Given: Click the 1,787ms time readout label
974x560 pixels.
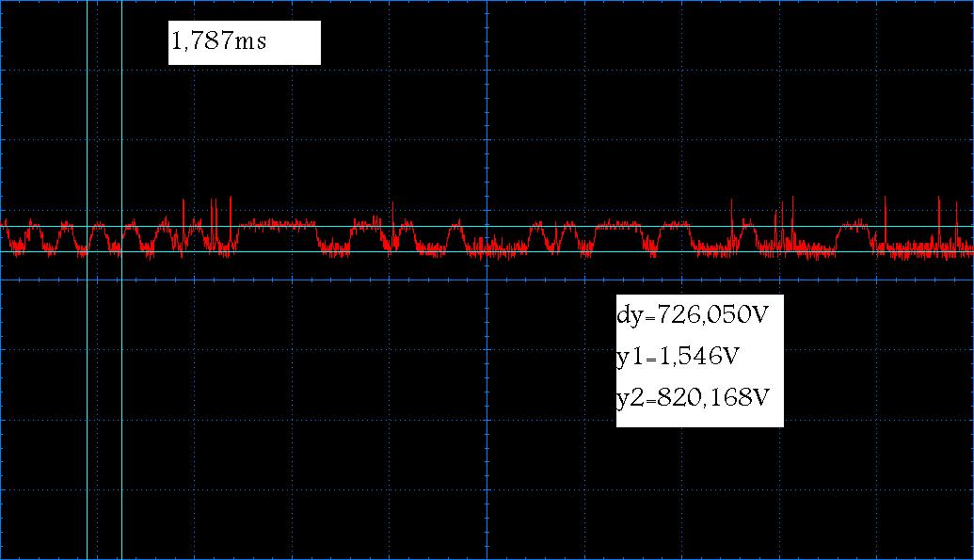Looking at the screenshot, I should pos(244,42).
